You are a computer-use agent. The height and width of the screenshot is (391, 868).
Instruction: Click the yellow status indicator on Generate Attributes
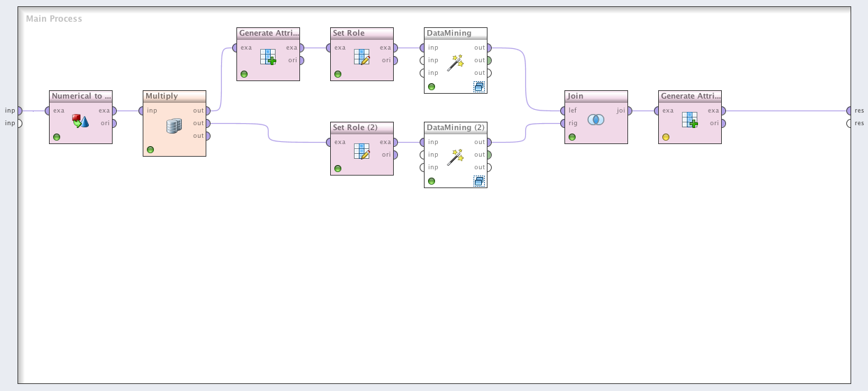pos(665,137)
